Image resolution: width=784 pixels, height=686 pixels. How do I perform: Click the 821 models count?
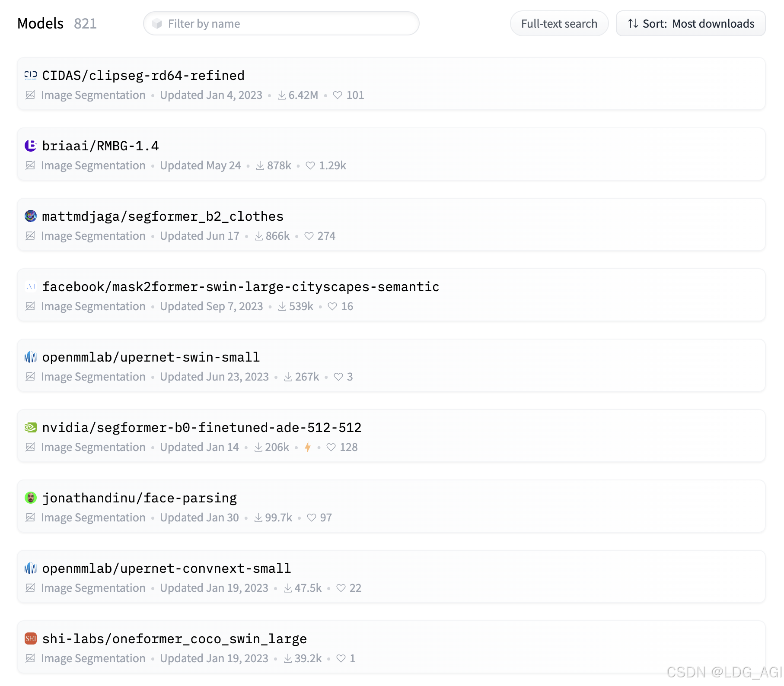pos(85,24)
